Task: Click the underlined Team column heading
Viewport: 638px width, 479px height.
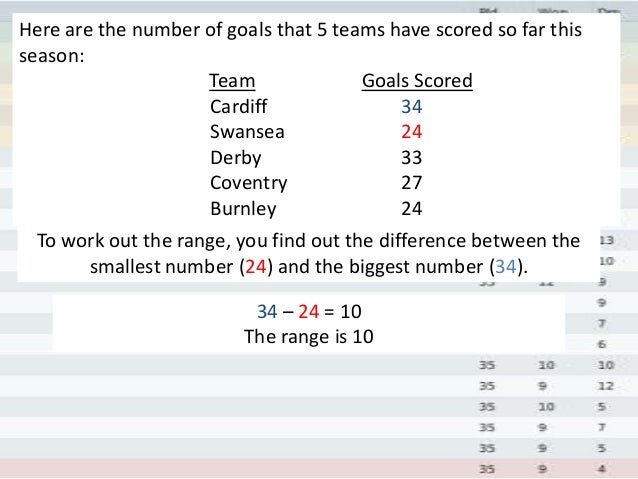Action: pyautogui.click(x=232, y=81)
